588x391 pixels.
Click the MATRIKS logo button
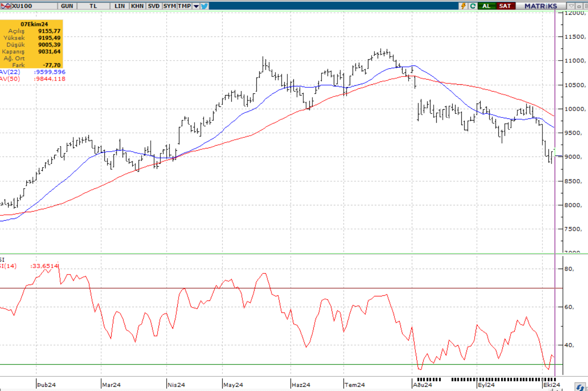[x=541, y=6]
